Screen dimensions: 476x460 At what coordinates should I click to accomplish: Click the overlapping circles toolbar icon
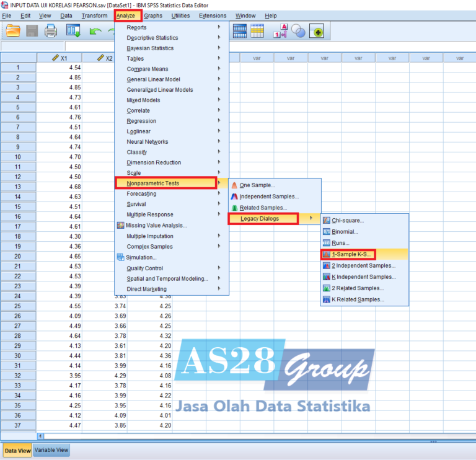299,30
